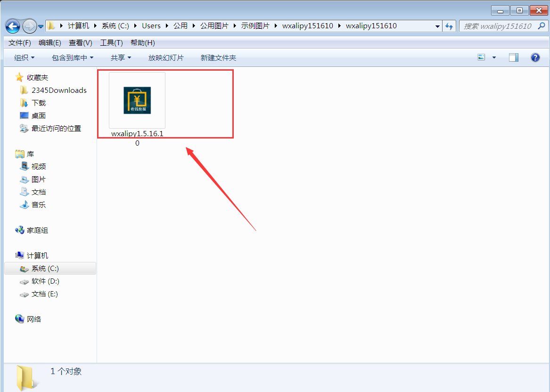The image size is (550, 392).
Task: Open the recent pages dropdown arrow
Action: coord(41,26)
